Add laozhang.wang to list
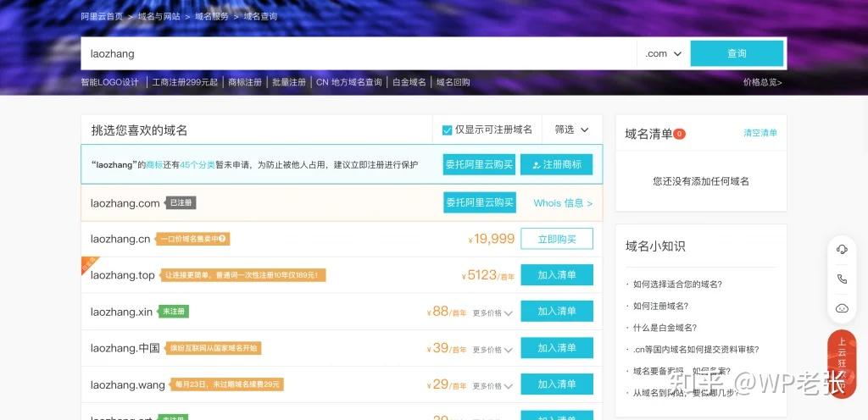The width and height of the screenshot is (868, 420). coord(557,384)
